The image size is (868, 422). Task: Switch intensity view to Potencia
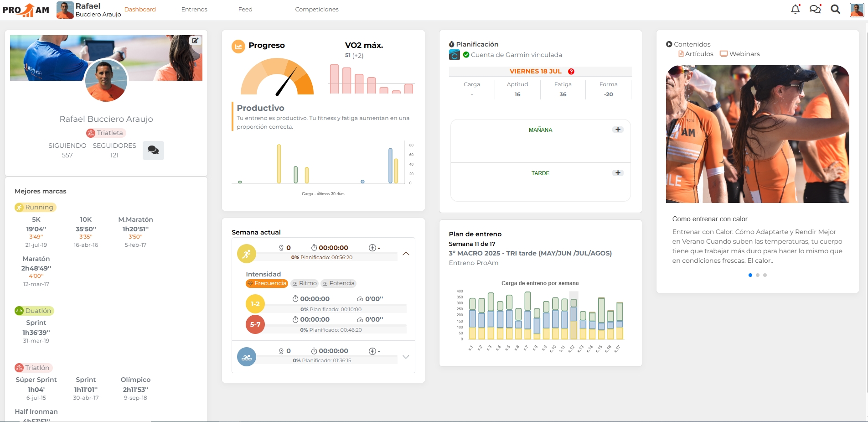(x=338, y=283)
